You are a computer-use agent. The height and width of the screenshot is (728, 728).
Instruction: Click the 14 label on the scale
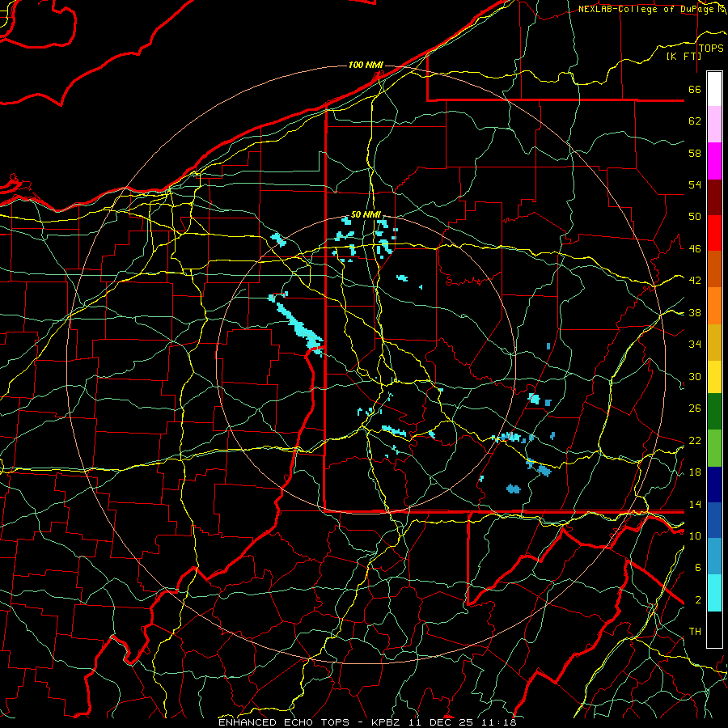(695, 504)
